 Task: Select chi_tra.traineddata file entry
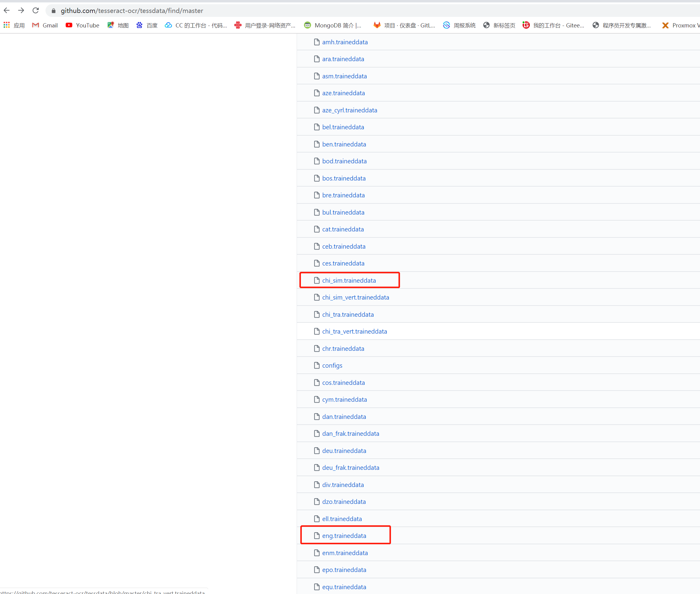(x=348, y=314)
